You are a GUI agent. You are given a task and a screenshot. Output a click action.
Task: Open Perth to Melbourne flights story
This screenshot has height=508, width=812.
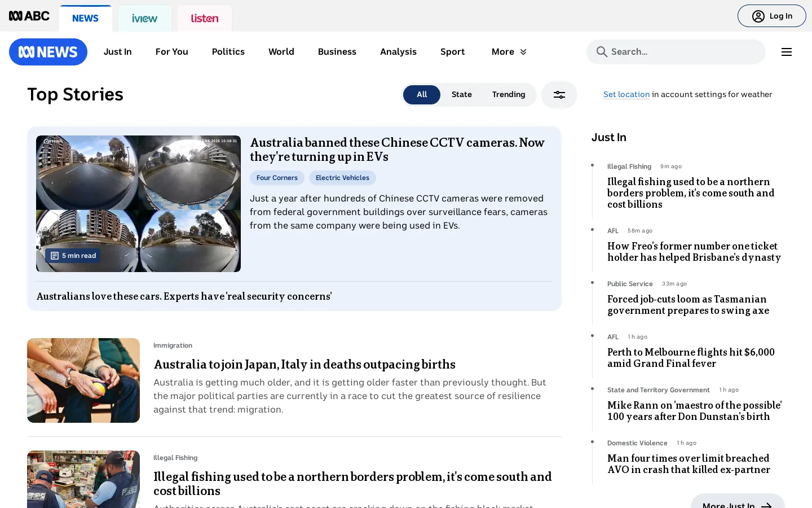pos(691,358)
